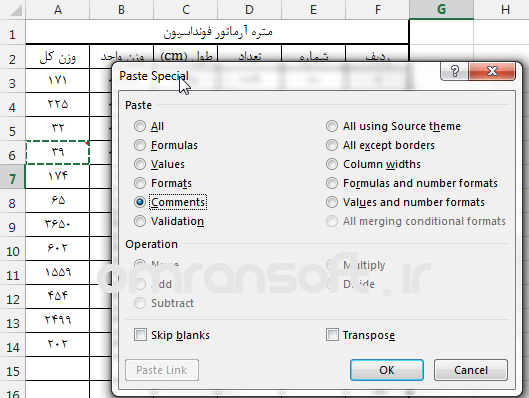This screenshot has width=529, height=398.
Task: Pick Formulas and number formats
Action: click(x=332, y=183)
